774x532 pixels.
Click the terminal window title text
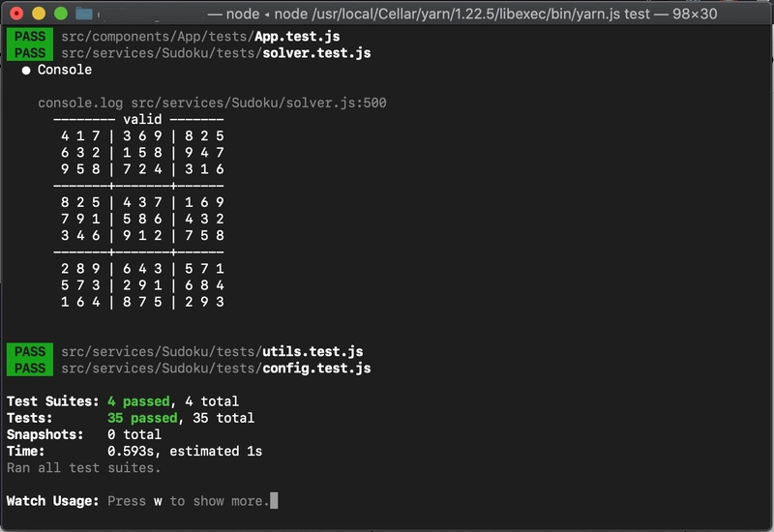pyautogui.click(x=462, y=14)
